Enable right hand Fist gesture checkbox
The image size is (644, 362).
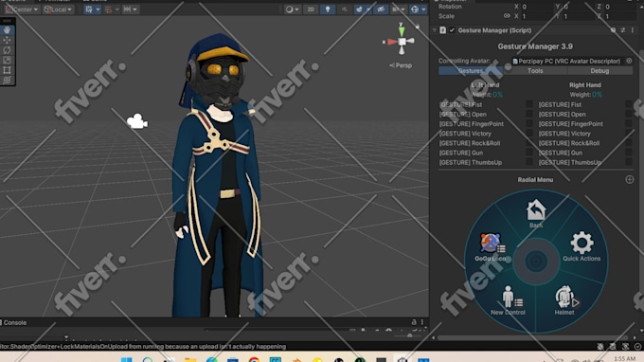point(629,105)
